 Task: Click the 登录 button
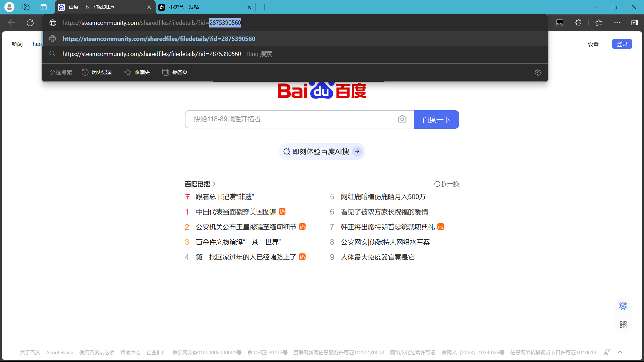pyautogui.click(x=622, y=44)
